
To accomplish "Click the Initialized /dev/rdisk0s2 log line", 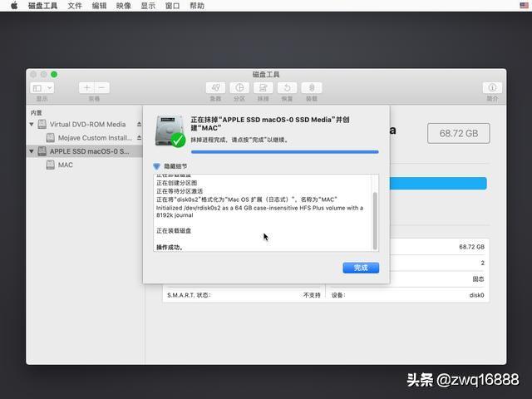I will (x=259, y=211).
